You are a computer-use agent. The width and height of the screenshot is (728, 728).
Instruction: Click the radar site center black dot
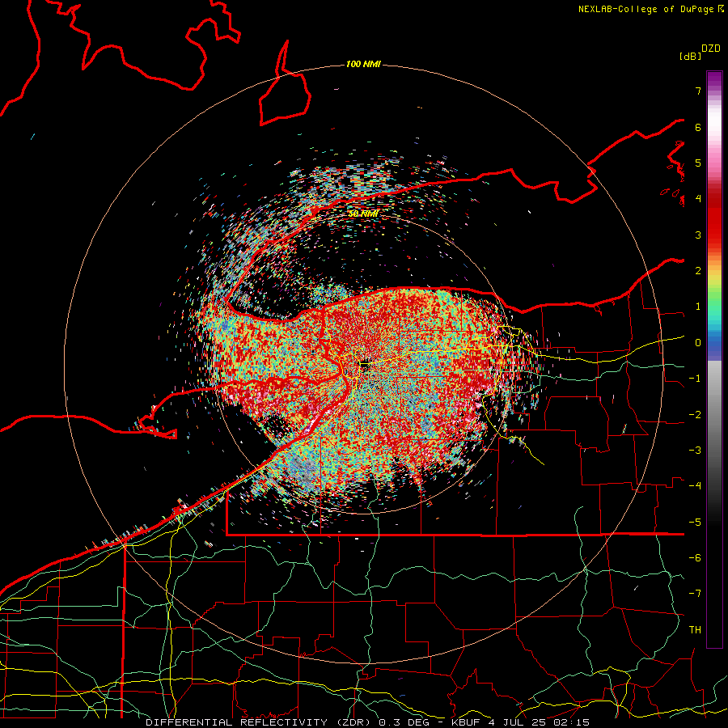click(x=365, y=366)
